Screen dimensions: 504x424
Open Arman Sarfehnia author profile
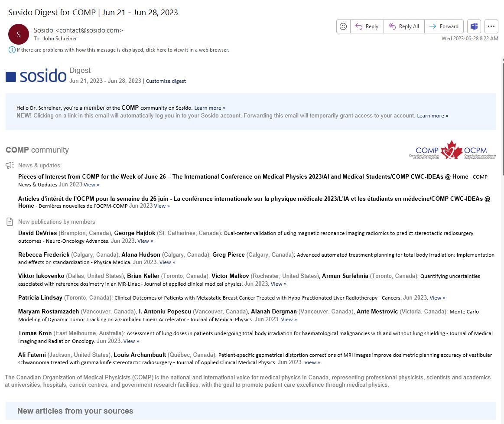(x=345, y=276)
